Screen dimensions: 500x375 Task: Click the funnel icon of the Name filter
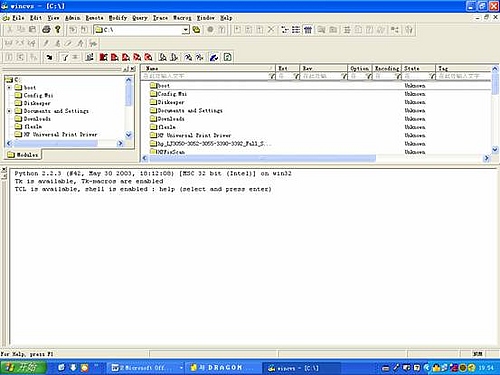(x=272, y=76)
